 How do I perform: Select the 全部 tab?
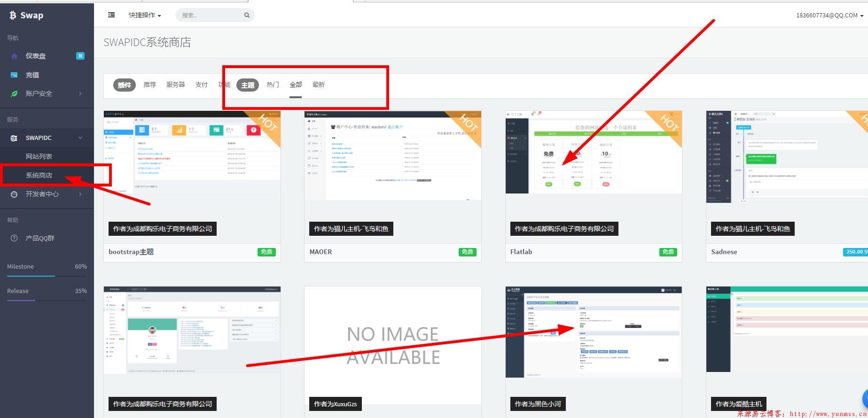(296, 85)
